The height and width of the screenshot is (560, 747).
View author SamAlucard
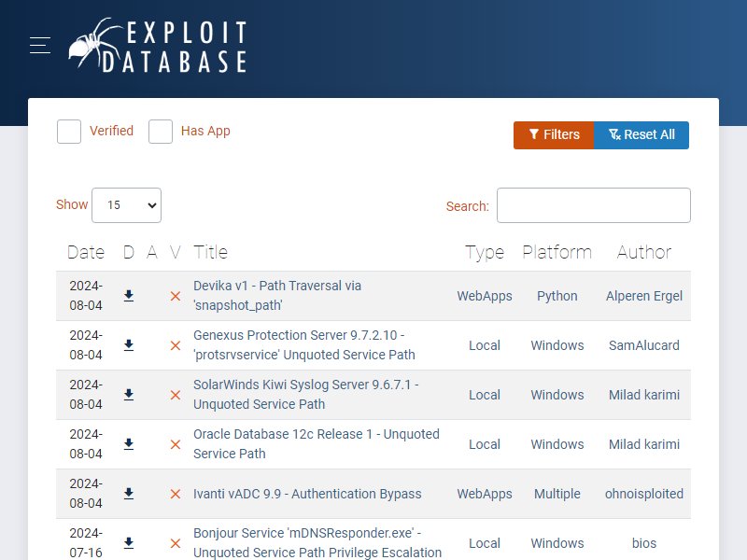(644, 345)
